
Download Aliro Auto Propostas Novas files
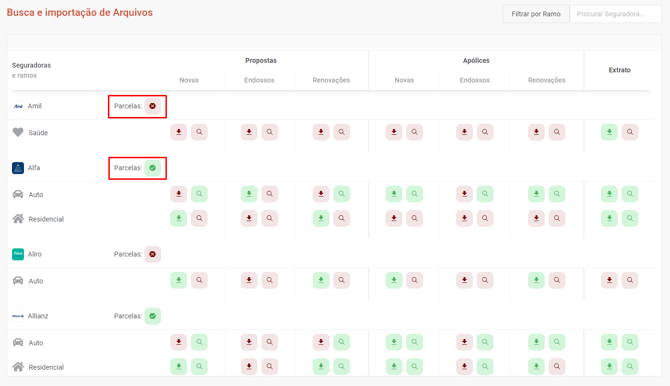click(179, 280)
